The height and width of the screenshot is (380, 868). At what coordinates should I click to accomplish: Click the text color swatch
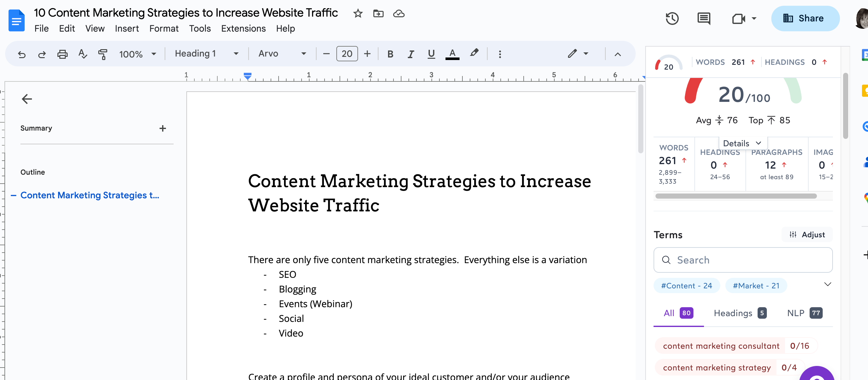(x=452, y=53)
